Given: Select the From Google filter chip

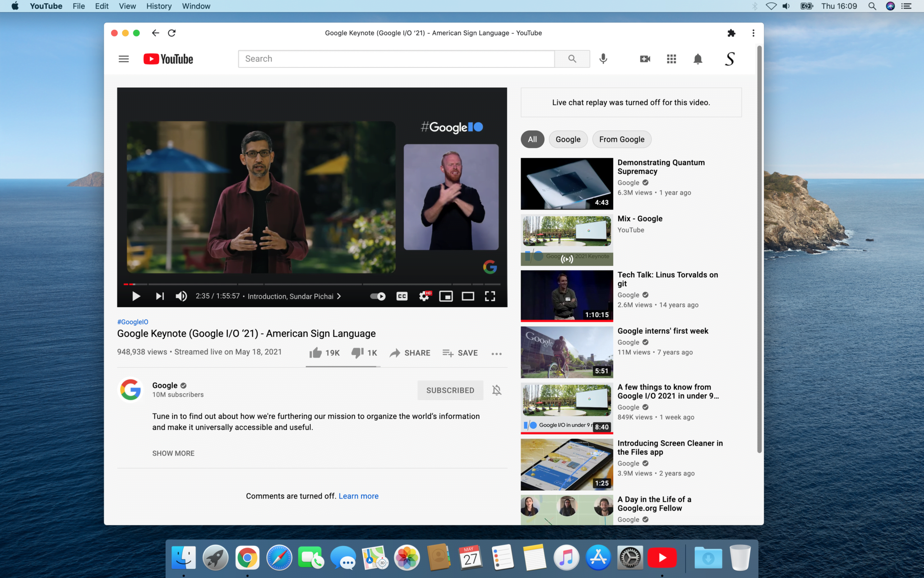Looking at the screenshot, I should tap(621, 139).
